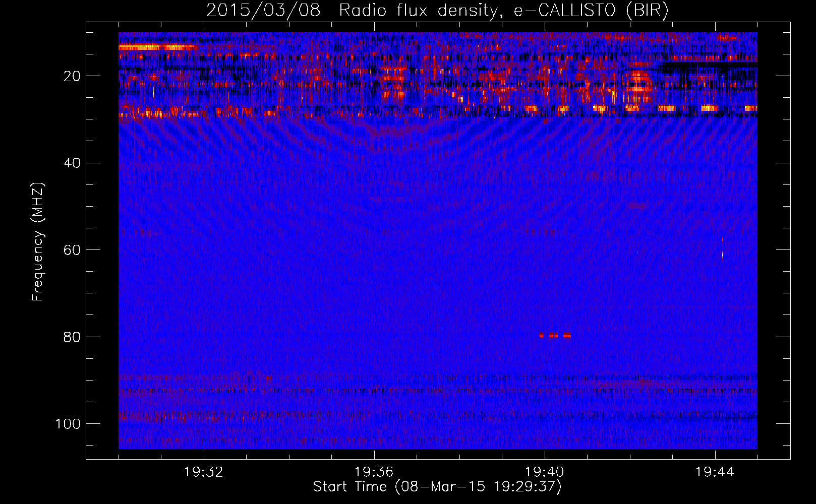
Task: Click the 80 frequency tick label
Action: coord(72,337)
